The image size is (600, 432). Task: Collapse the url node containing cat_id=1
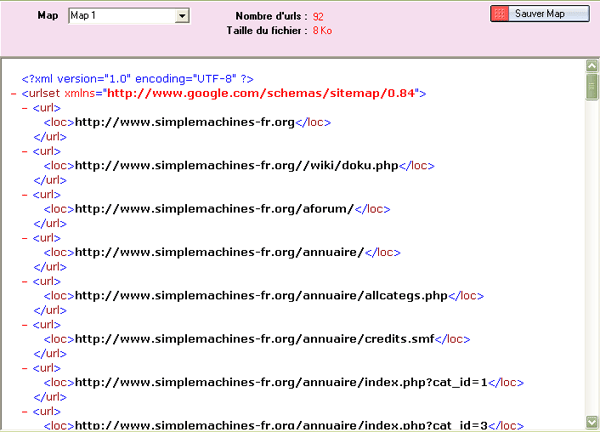24,368
